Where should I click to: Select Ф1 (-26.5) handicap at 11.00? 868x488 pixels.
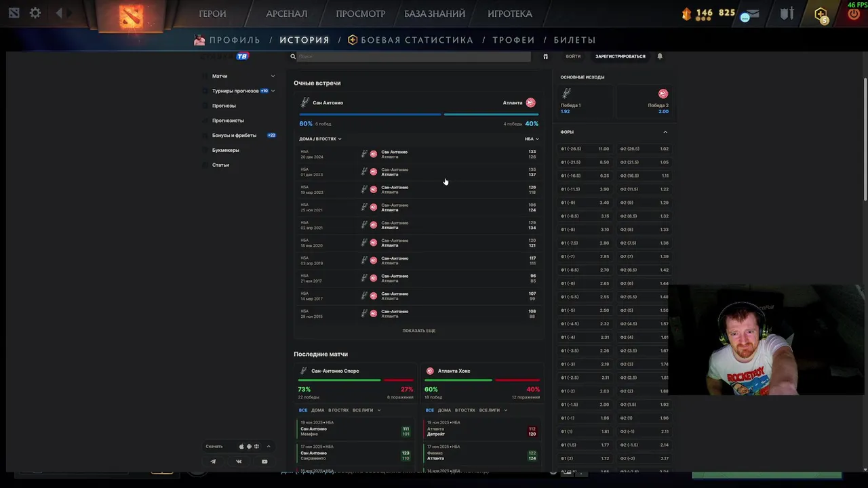click(x=585, y=149)
